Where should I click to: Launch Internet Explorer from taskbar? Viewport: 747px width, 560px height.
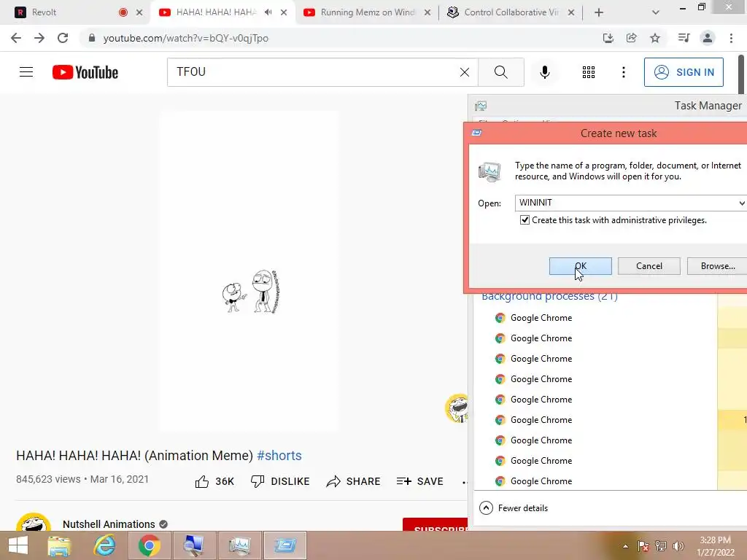[104, 545]
